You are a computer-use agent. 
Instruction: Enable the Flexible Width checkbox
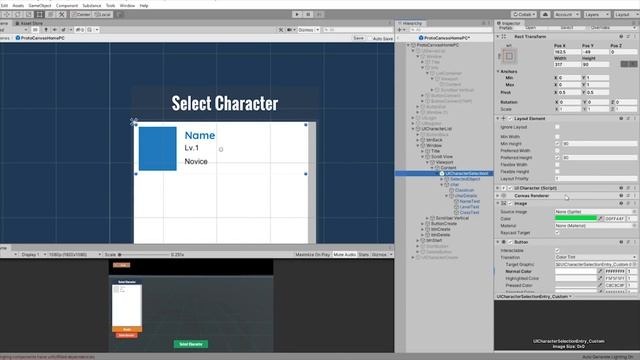click(x=557, y=164)
